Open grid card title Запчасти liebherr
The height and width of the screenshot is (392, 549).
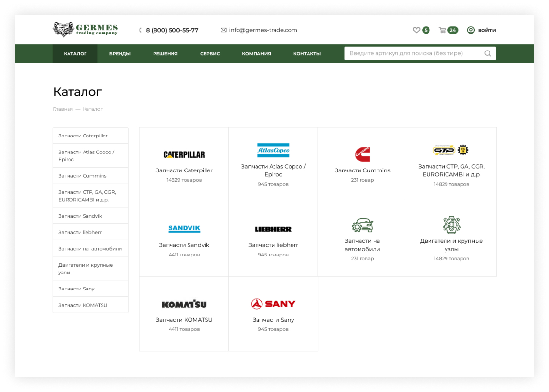coord(274,245)
